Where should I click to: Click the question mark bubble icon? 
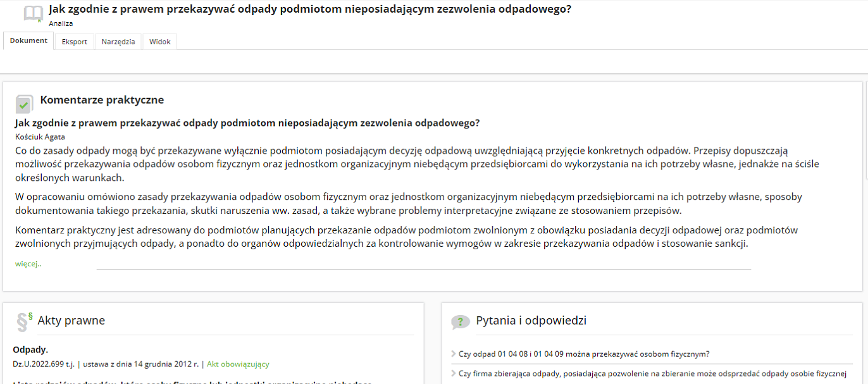(x=460, y=322)
